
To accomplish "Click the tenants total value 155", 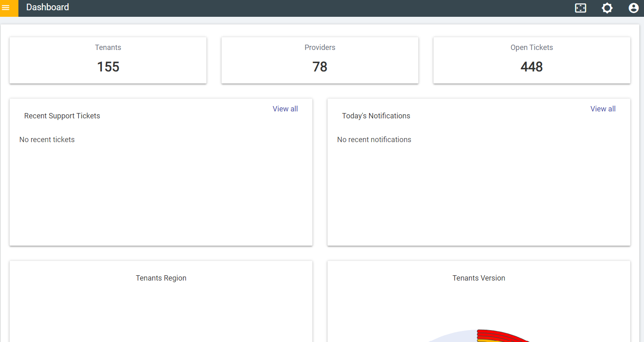I will (x=108, y=67).
